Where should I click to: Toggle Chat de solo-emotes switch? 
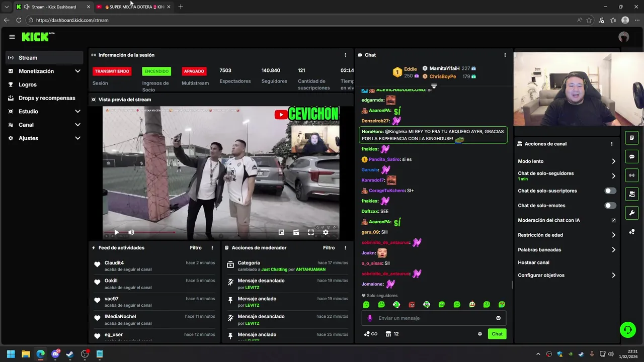[610, 206]
